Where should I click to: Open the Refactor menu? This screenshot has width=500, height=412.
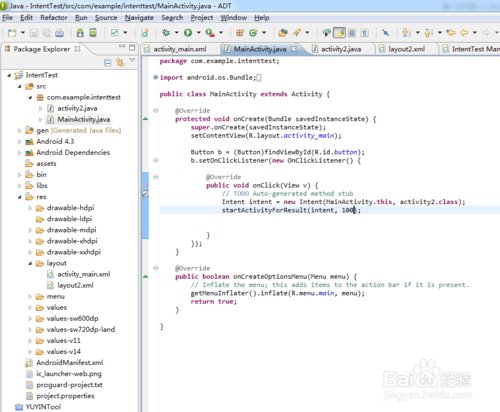54,17
